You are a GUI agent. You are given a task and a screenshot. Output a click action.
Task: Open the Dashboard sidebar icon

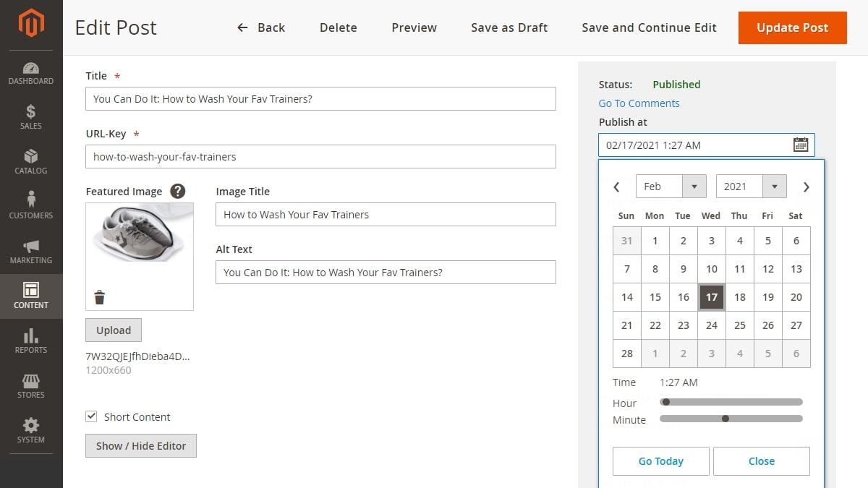31,73
